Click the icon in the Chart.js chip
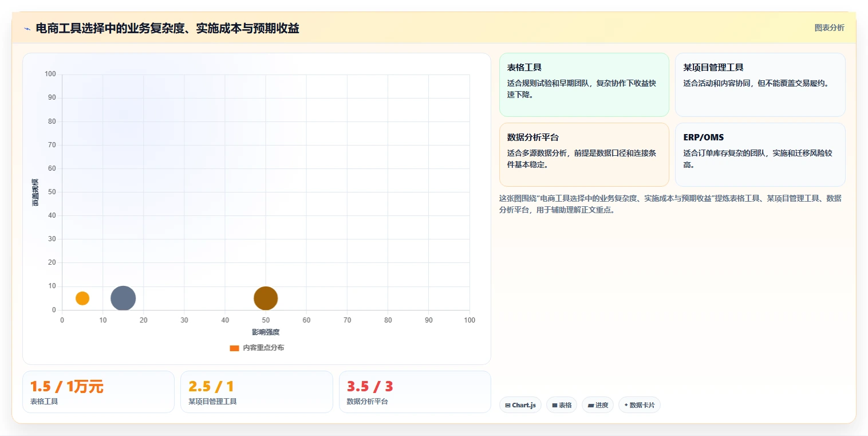This screenshot has height=436, width=868. pyautogui.click(x=508, y=405)
